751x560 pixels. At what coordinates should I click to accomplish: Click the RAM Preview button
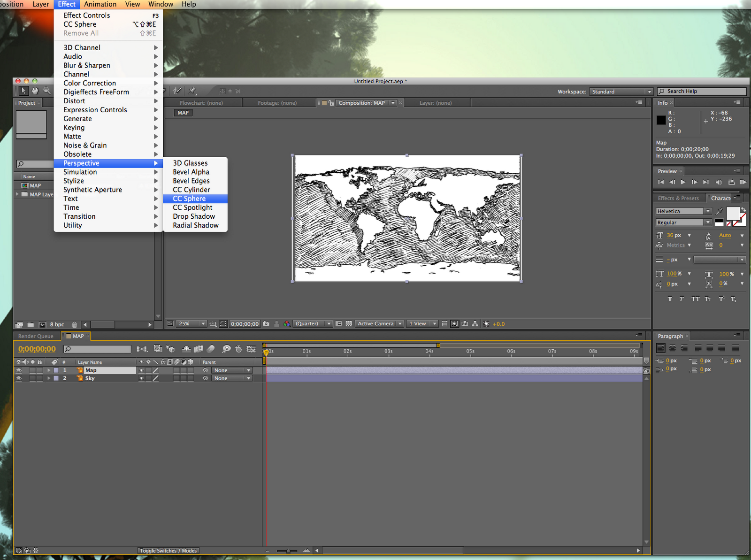pos(743,182)
